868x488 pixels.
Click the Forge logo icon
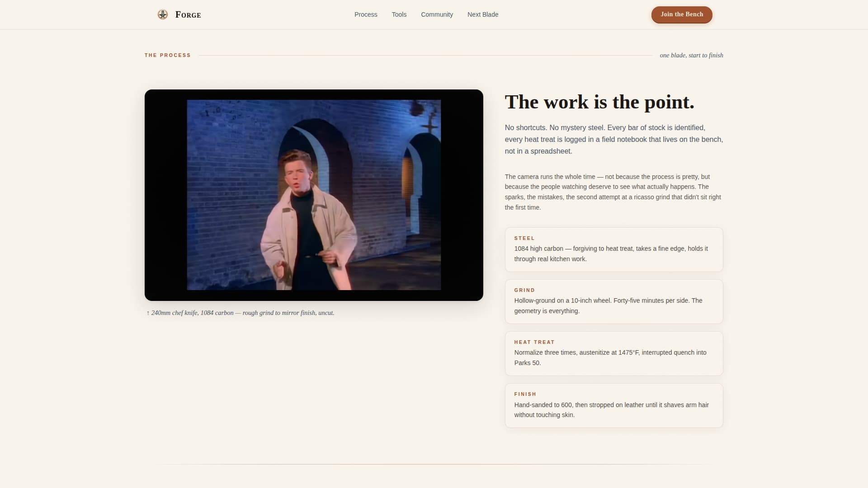(162, 14)
